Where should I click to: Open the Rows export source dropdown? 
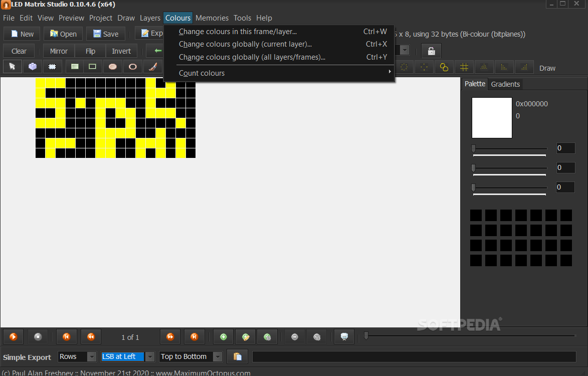[x=78, y=356]
